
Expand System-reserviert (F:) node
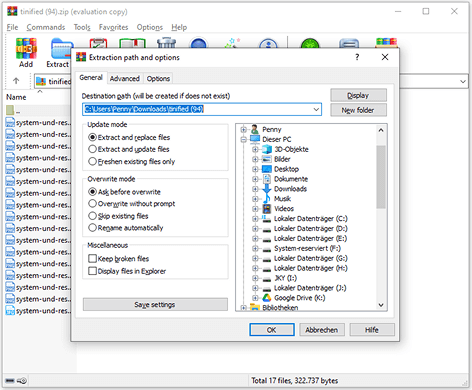[255, 248]
